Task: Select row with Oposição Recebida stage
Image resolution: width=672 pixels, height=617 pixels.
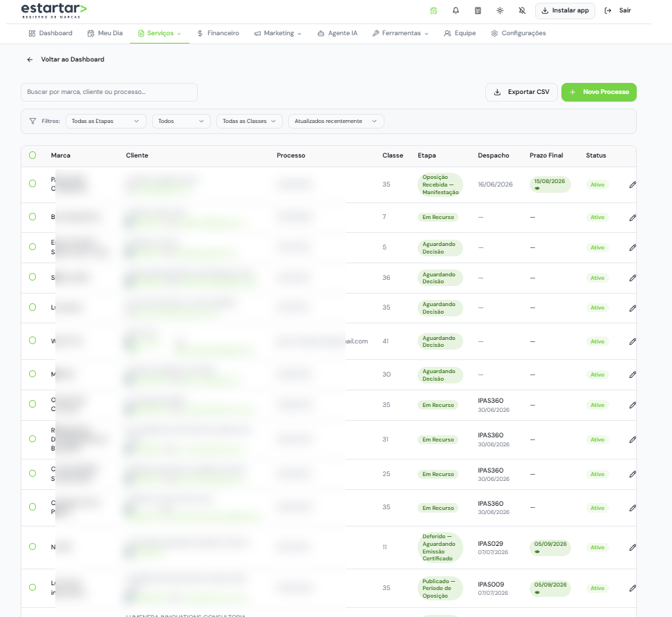Action: tap(32, 184)
